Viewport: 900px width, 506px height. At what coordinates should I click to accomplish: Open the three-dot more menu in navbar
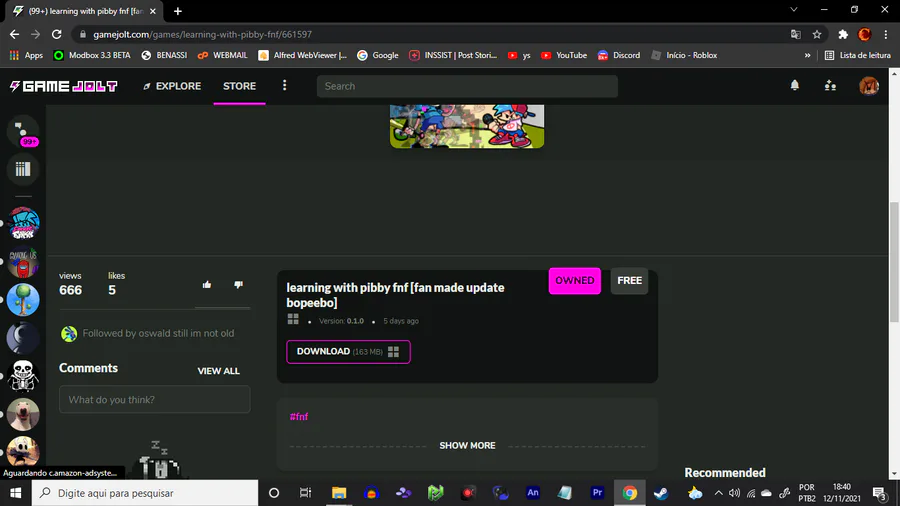click(x=285, y=85)
